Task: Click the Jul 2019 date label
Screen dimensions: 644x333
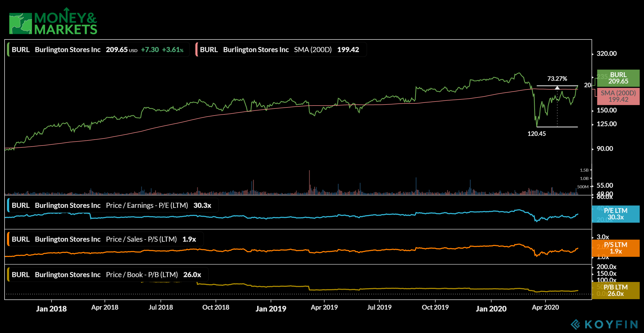Action: 379,307
